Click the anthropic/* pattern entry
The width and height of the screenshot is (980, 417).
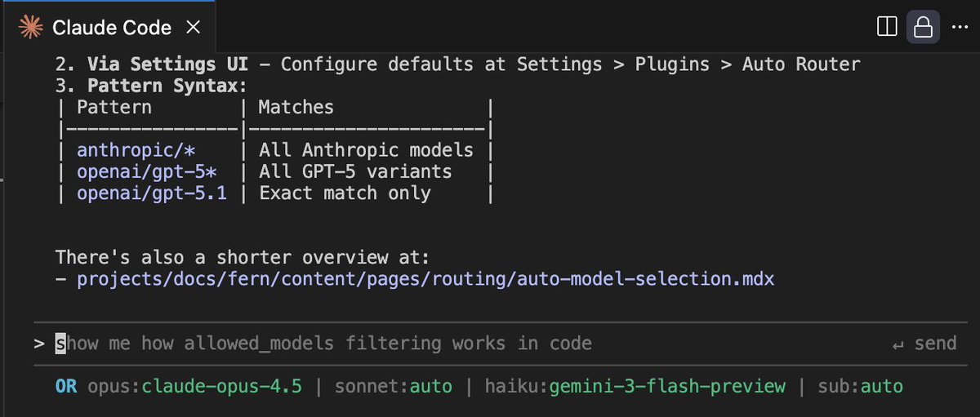tap(137, 150)
